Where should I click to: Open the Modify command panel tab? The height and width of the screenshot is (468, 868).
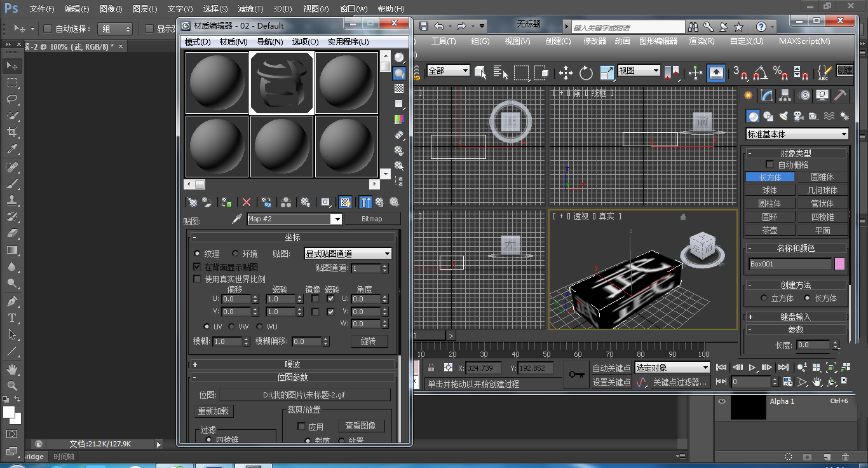coord(767,95)
